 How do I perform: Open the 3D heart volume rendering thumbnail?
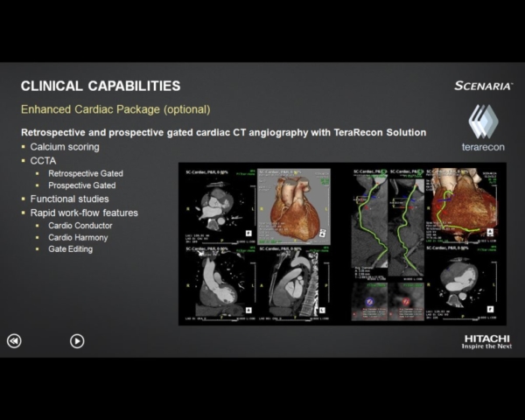click(294, 205)
